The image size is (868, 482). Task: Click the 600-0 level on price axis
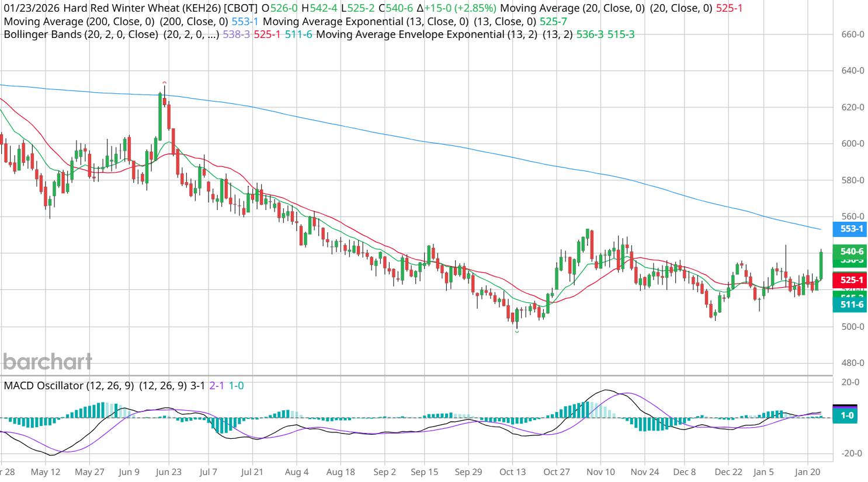[852, 144]
